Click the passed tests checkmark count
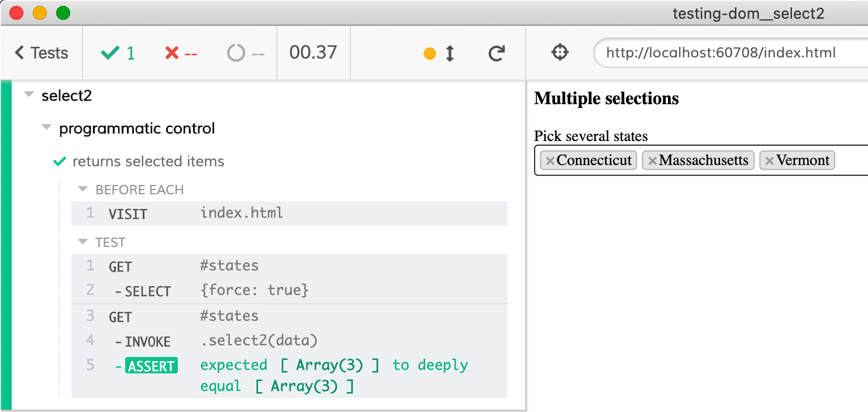Image resolution: width=868 pixels, height=412 pixels. (x=118, y=53)
